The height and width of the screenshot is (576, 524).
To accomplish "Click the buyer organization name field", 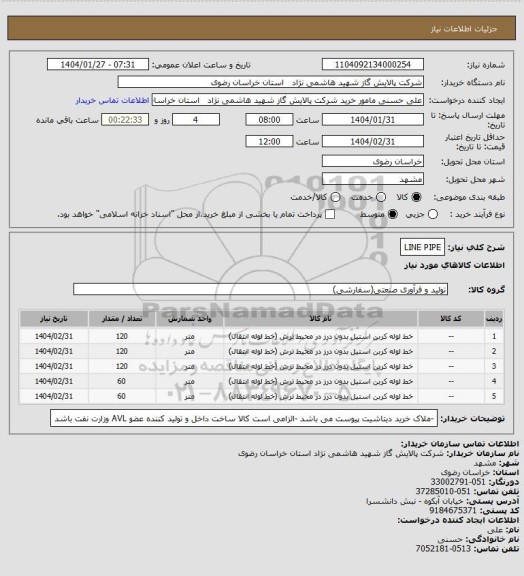I will coord(270,82).
